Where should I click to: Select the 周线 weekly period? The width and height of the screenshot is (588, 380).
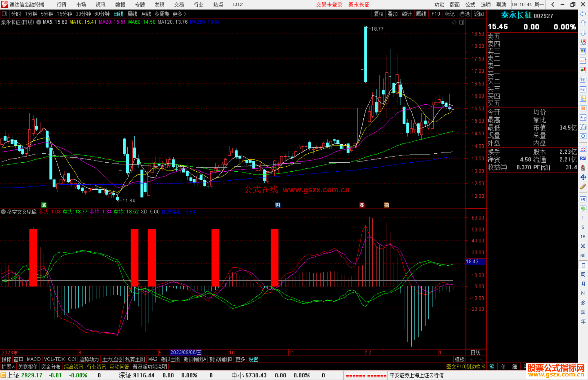coord(132,14)
